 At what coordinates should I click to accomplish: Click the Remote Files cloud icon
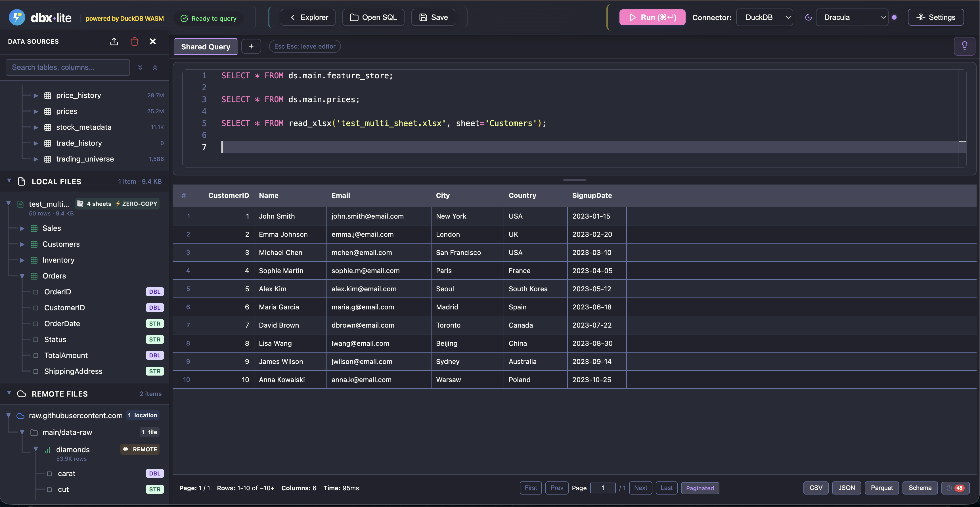coord(22,394)
